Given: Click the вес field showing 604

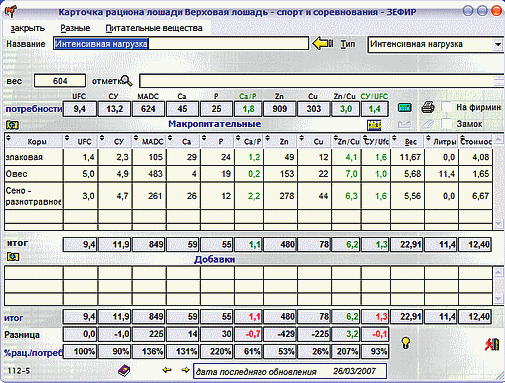Looking at the screenshot, I should tap(60, 81).
